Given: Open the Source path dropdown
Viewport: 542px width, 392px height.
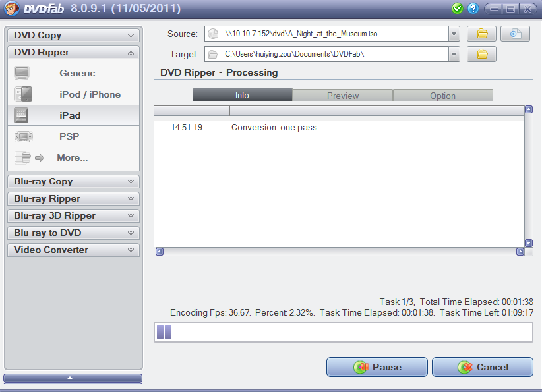Looking at the screenshot, I should pyautogui.click(x=454, y=34).
